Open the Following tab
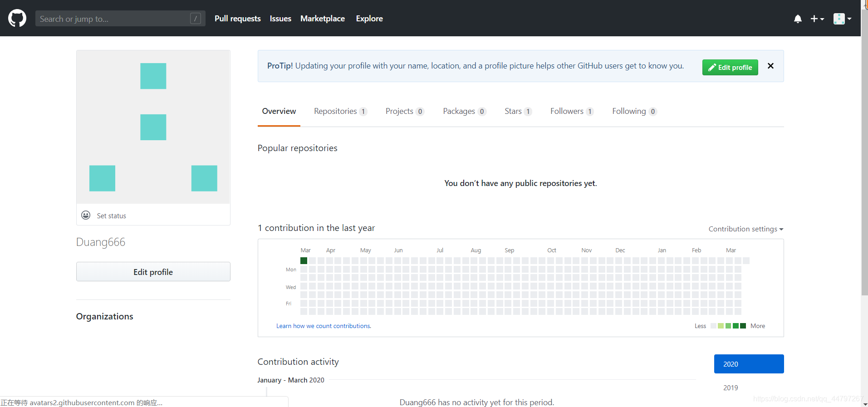 [x=635, y=111]
